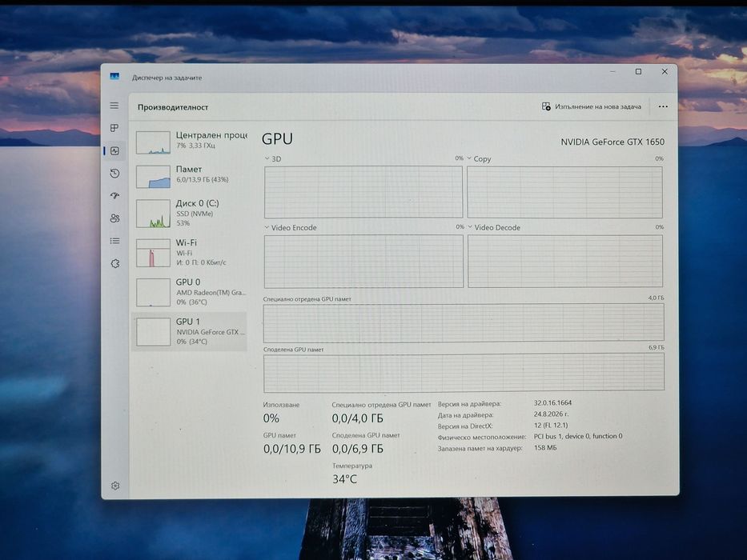This screenshot has height=560, width=747.
Task: Click the driver version 32.0.16.1664
Action: click(x=552, y=403)
